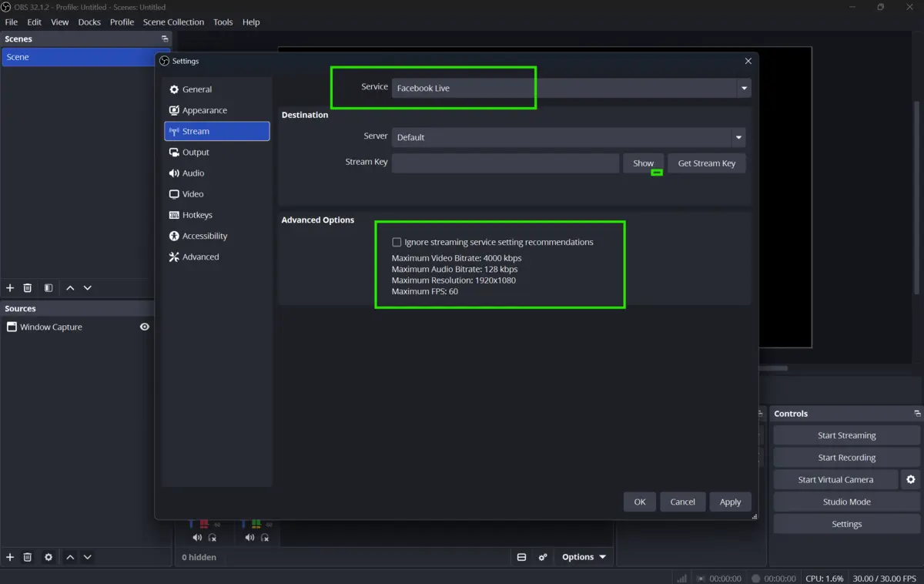
Task: Click Start Virtual Camera button
Action: (x=835, y=479)
